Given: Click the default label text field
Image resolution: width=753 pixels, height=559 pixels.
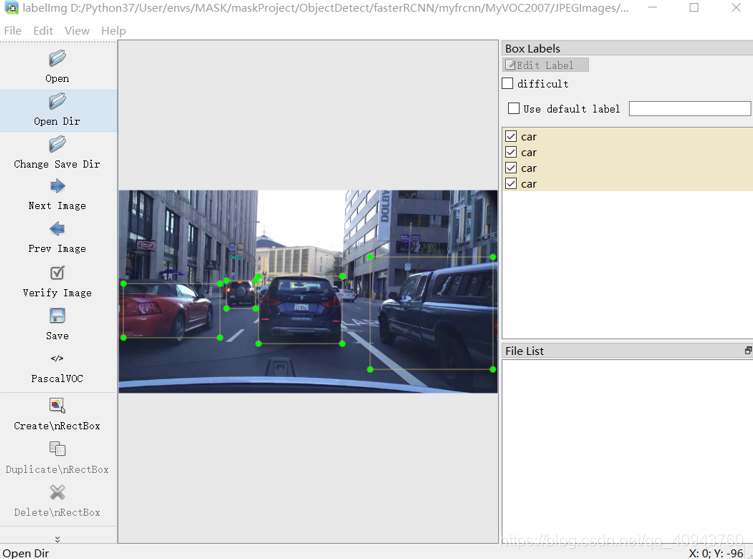Looking at the screenshot, I should (x=690, y=109).
